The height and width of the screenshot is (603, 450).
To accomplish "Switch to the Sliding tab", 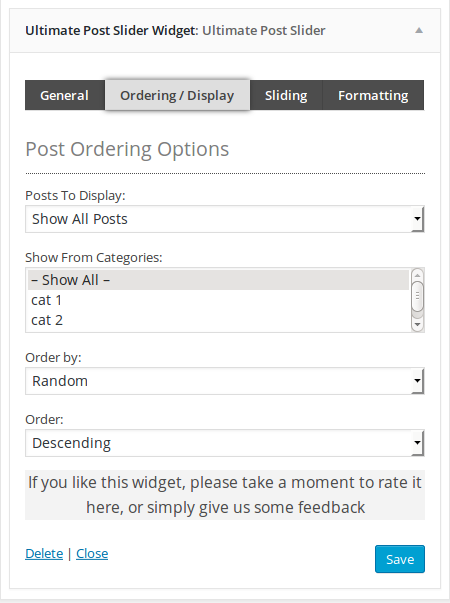I will 286,95.
